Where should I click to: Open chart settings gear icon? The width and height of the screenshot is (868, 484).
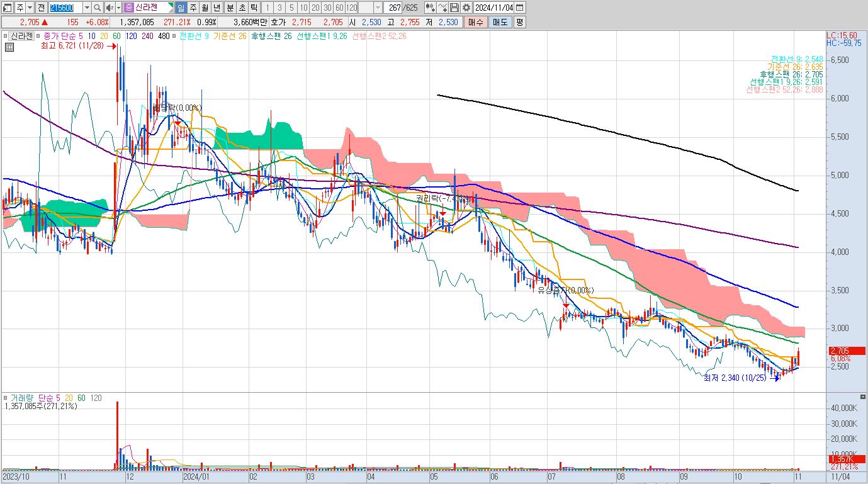tap(466, 8)
